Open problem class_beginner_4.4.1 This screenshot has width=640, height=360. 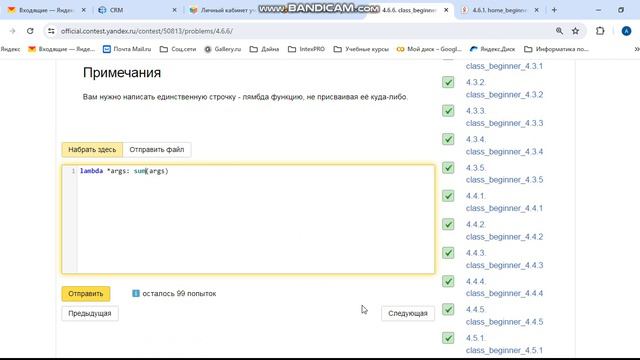(x=504, y=202)
